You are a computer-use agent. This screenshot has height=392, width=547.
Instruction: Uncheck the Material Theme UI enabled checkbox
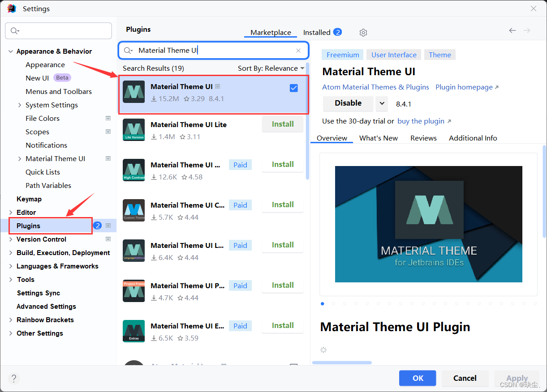[294, 88]
